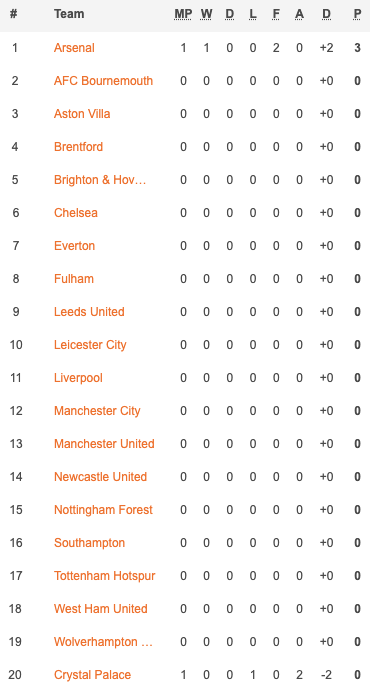
Task: Select Liverpool in the table
Action: 78,378
